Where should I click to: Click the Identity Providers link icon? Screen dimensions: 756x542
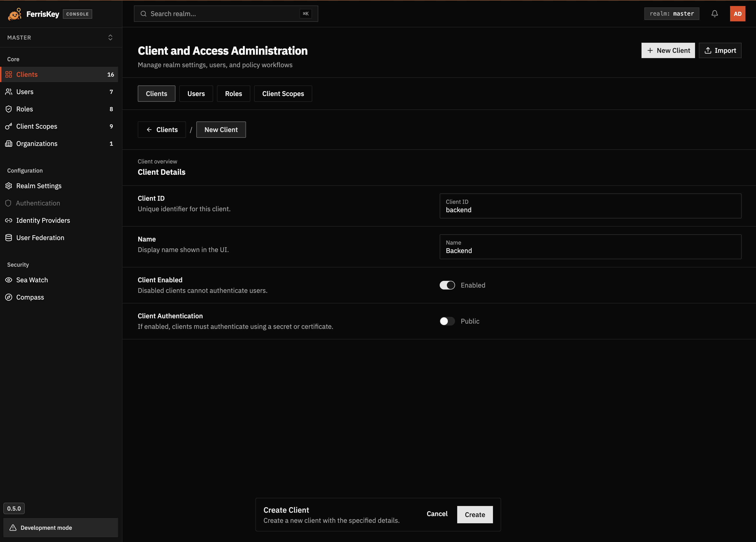[9, 220]
